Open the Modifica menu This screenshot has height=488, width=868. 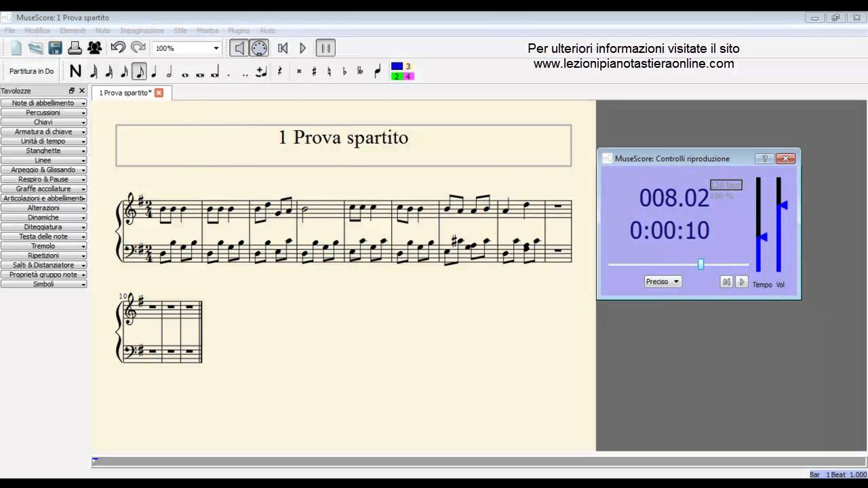click(37, 30)
